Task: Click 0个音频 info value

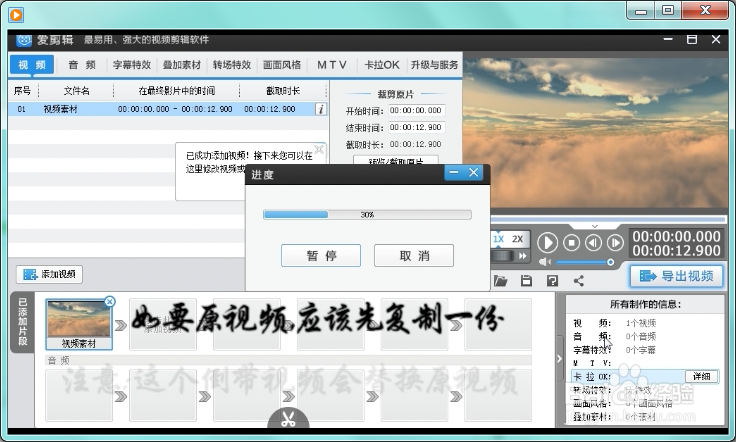Action: coord(641,336)
